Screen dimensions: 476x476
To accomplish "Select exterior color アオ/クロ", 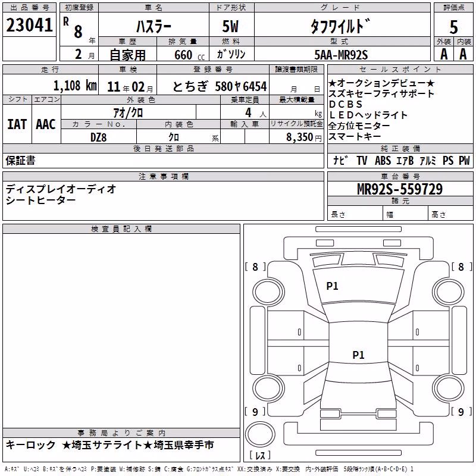I will coord(128,113).
